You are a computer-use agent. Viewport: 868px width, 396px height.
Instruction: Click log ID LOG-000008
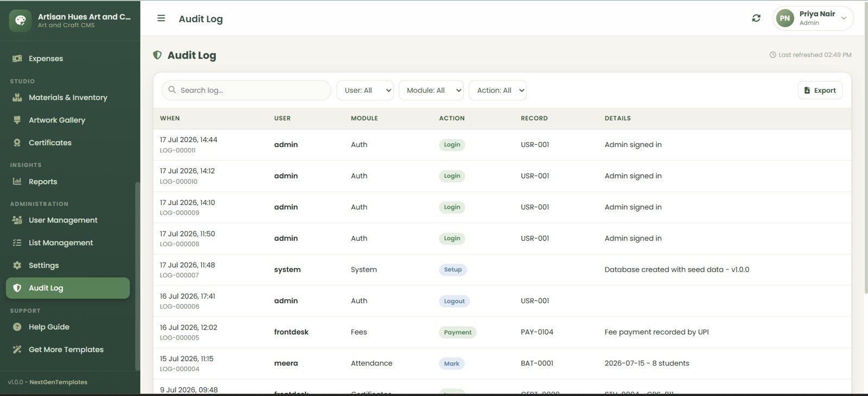pos(180,244)
